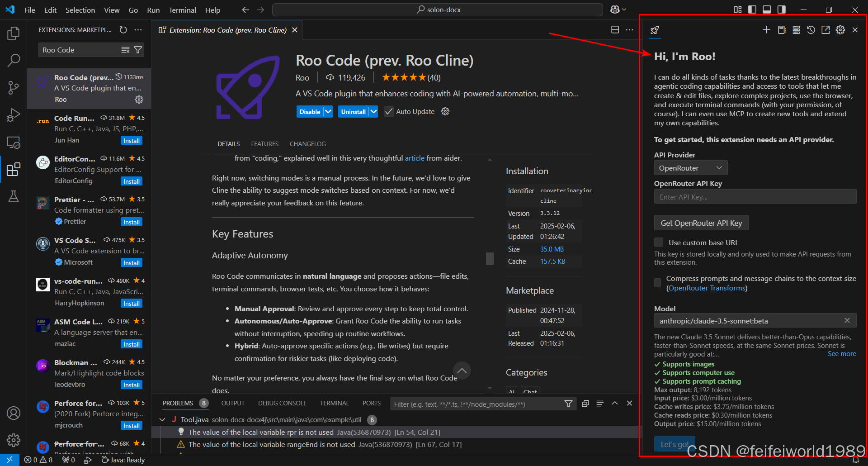Pop Roo out into editor
This screenshot has width=868, height=466.
point(826,30)
